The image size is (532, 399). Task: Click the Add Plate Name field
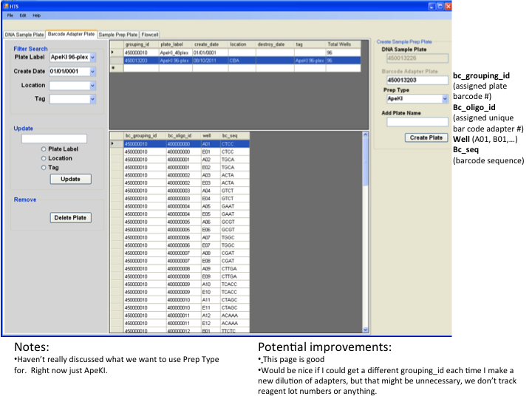[x=417, y=122]
